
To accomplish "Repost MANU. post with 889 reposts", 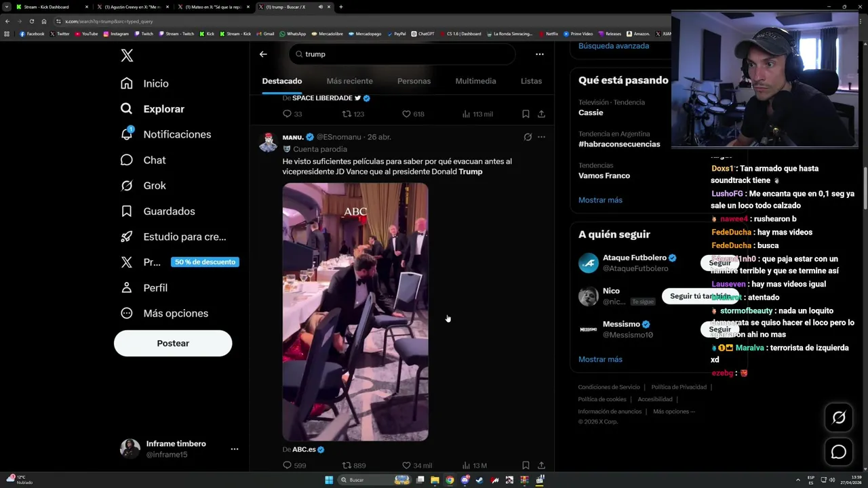I will (x=354, y=465).
